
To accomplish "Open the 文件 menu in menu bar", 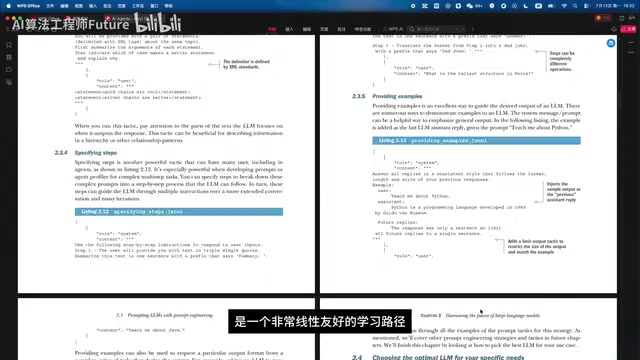I will tap(50, 6).
